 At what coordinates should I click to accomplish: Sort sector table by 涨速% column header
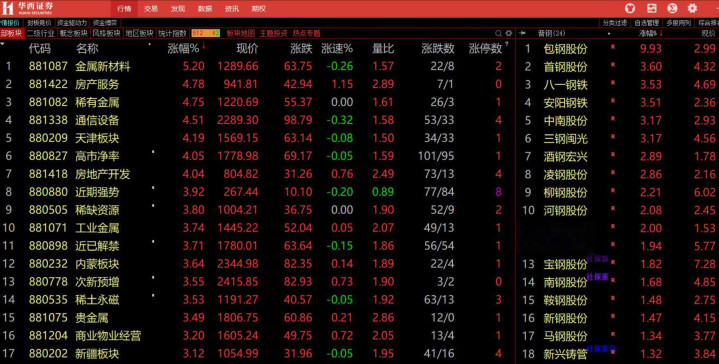[337, 49]
